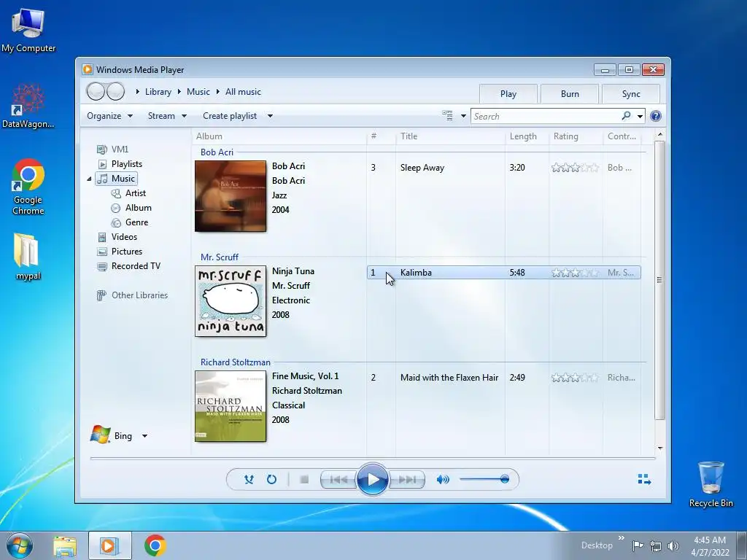Select Genre under Music

coord(136,222)
